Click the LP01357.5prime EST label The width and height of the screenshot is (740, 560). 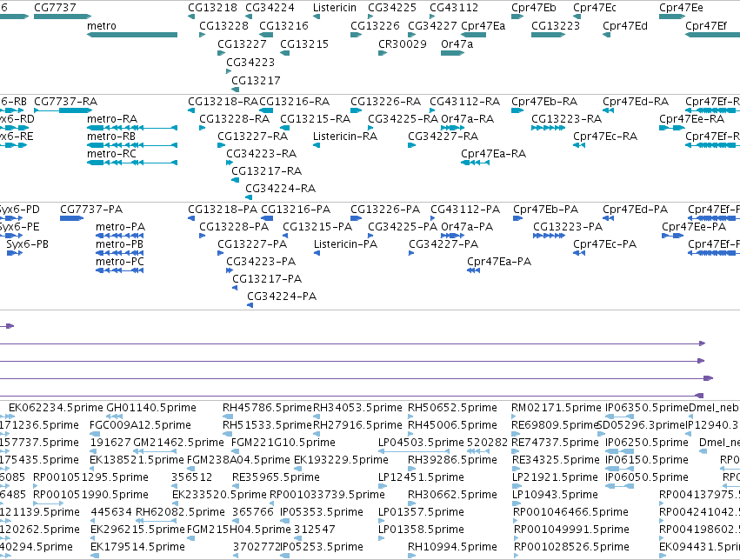(x=422, y=512)
